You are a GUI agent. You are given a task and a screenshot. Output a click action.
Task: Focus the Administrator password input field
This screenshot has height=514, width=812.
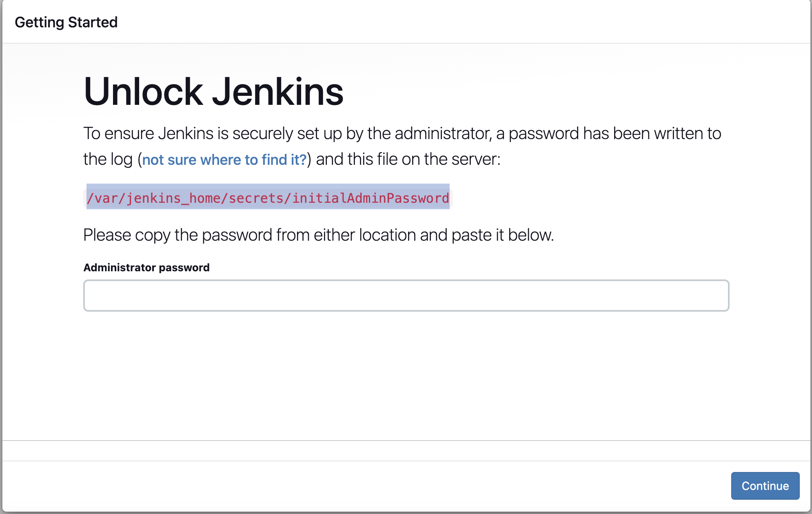coord(406,295)
